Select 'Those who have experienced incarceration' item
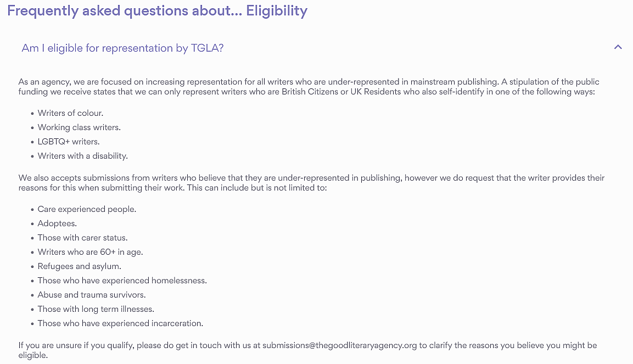Image resolution: width=633 pixels, height=364 pixels. 120,323
